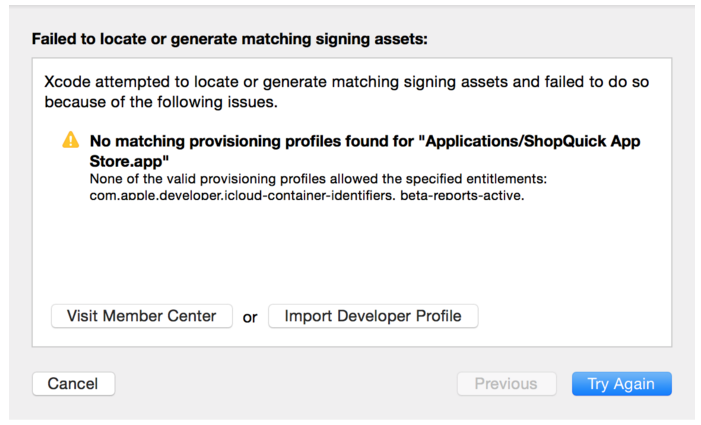Click the 'or' label between the two buttons
Viewport: 701px width, 425px height.
[250, 317]
